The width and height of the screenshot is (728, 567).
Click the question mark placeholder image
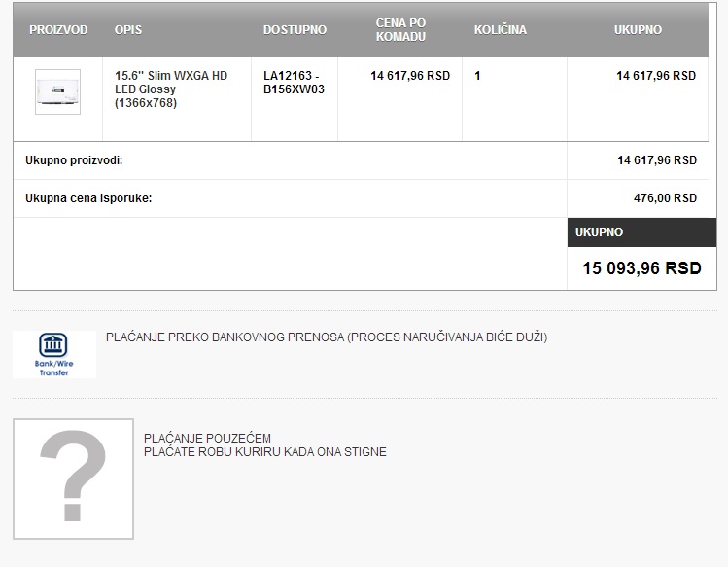coord(73,478)
